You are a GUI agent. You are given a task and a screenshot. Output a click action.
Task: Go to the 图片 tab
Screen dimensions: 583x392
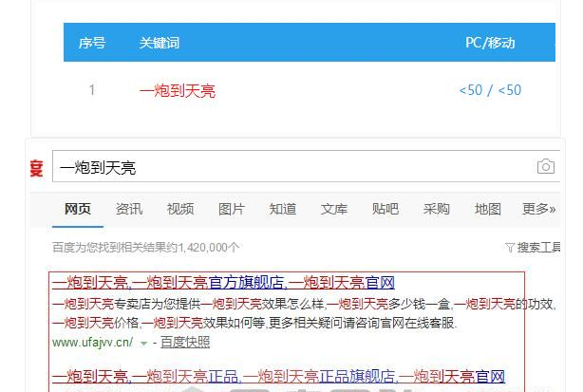coord(232,209)
